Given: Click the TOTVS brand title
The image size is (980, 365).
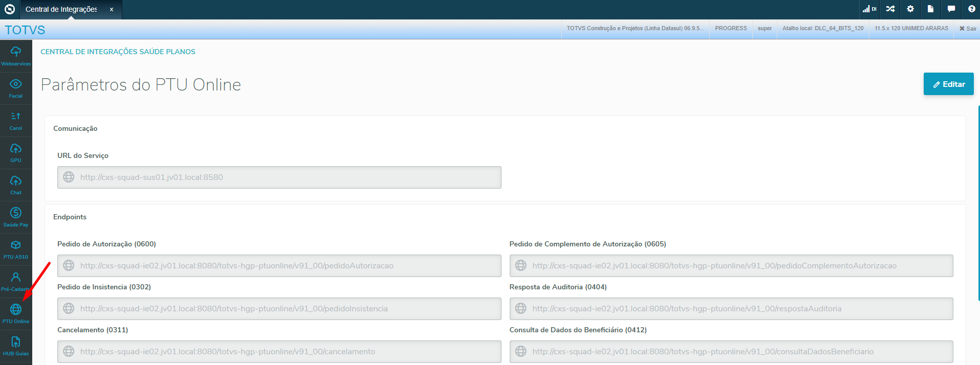Looking at the screenshot, I should [25, 30].
